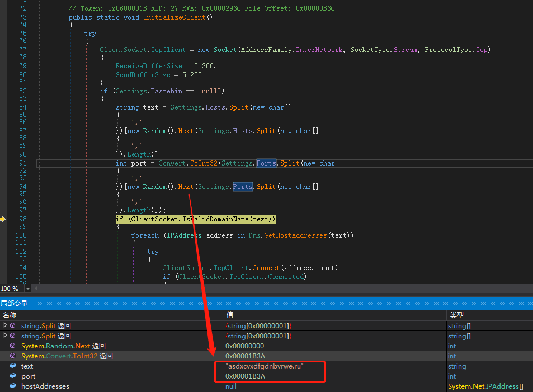
Task: Select the hostAddresses null value
Action: (231, 386)
